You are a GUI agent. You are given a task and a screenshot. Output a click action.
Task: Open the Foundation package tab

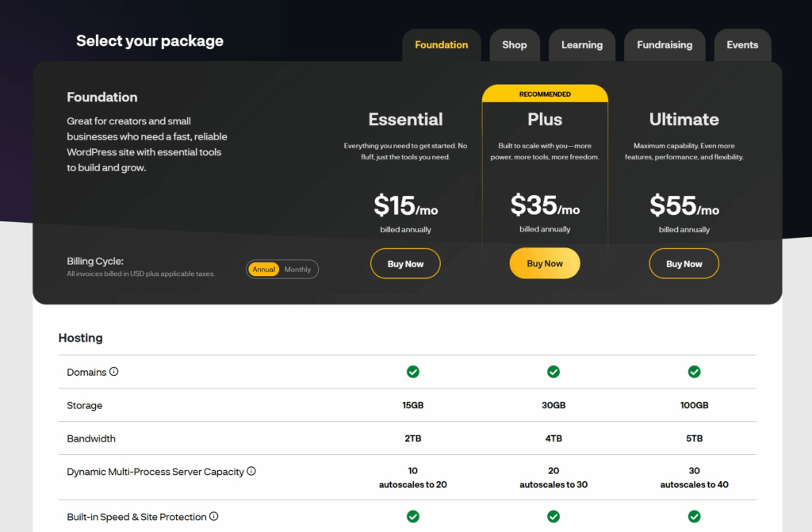pos(441,45)
